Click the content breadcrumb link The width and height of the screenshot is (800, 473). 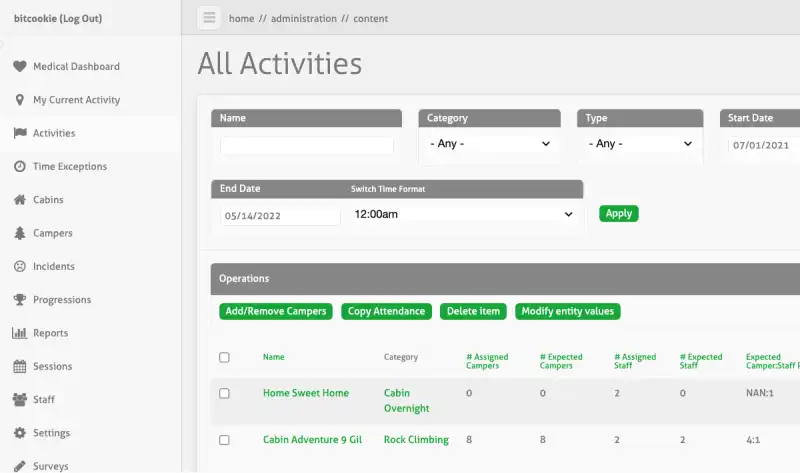coord(370,18)
